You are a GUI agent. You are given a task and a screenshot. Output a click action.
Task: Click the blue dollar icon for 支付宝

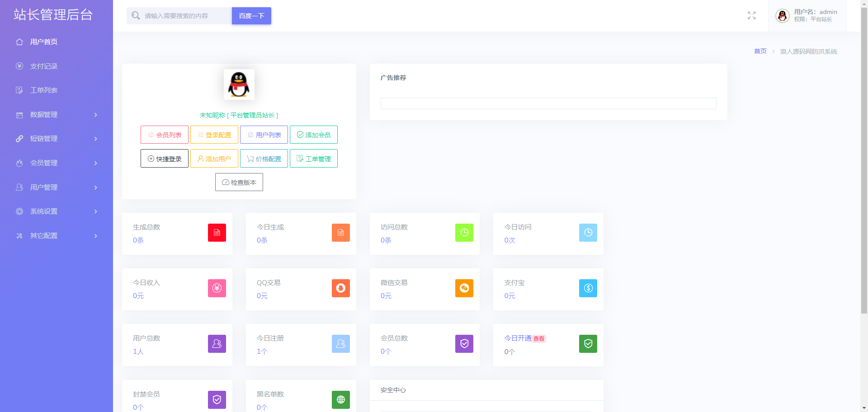click(588, 288)
